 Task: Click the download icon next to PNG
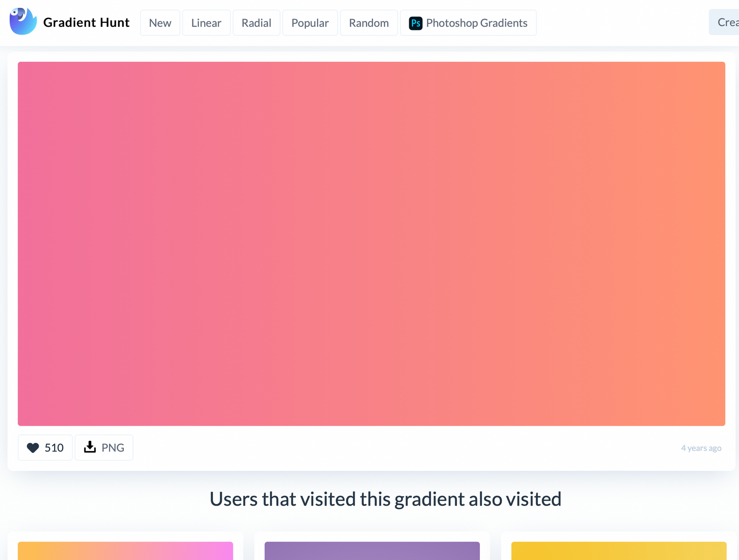coord(89,447)
